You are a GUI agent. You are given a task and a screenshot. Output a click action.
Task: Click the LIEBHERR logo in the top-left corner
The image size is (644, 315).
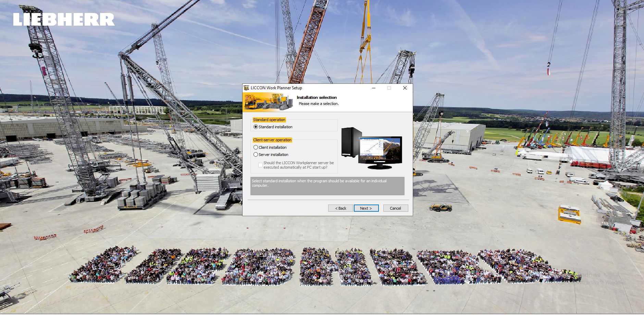pos(63,19)
